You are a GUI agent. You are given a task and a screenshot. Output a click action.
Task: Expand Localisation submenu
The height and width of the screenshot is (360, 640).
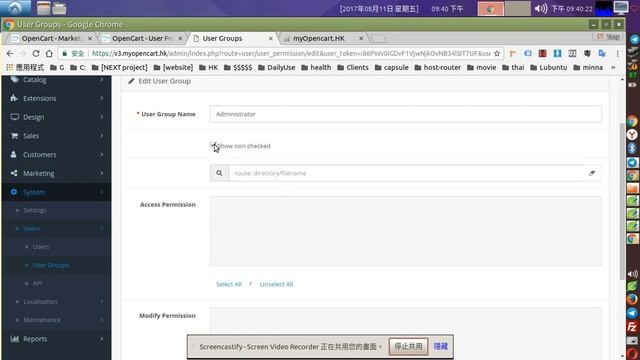coord(56,302)
